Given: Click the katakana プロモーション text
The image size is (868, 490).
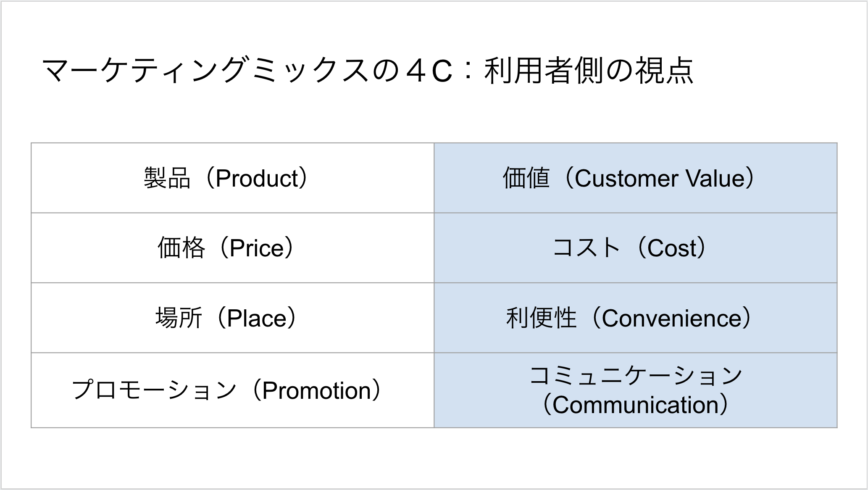Looking at the screenshot, I should tap(155, 390).
